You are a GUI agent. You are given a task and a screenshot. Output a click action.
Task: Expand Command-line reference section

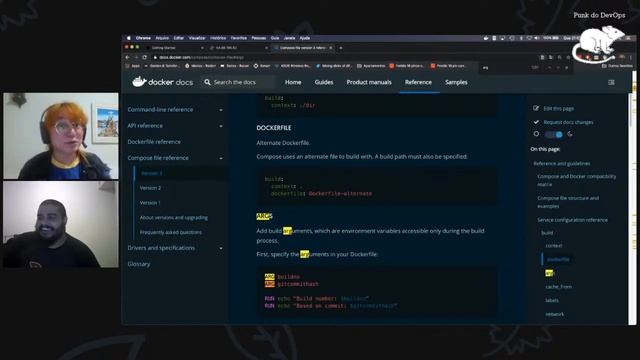(x=221, y=110)
